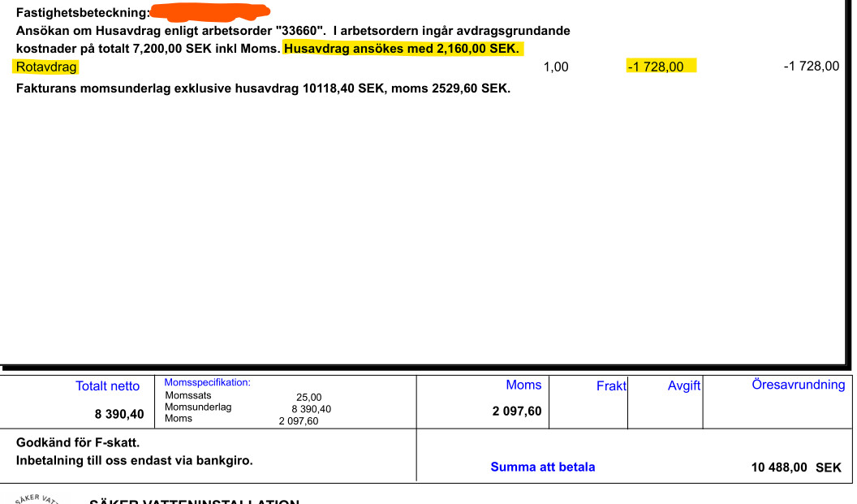The image size is (857, 504).
Task: Click the Summa att betala label
Action: point(542,467)
